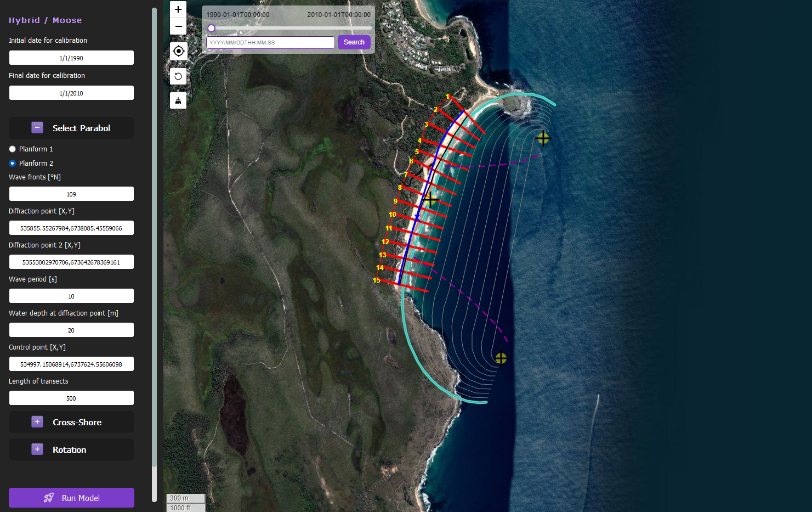The image size is (812, 512).
Task: Zoom in on the map
Action: pyautogui.click(x=178, y=10)
